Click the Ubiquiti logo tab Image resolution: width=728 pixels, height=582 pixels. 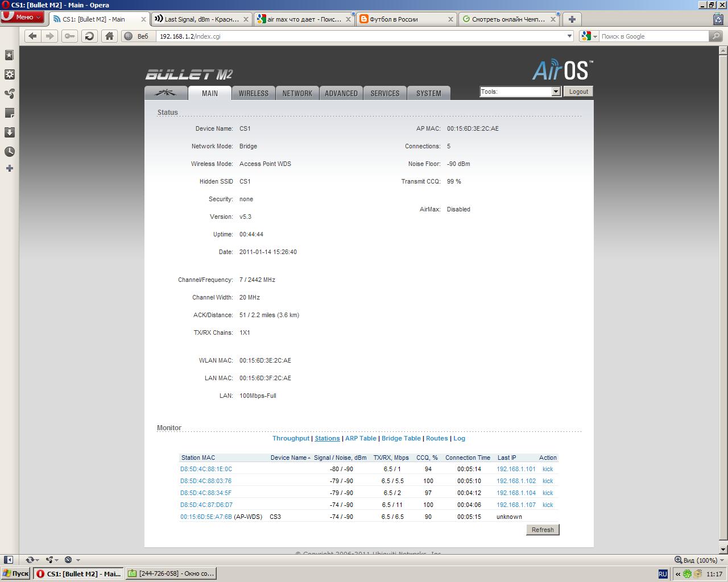pos(166,93)
